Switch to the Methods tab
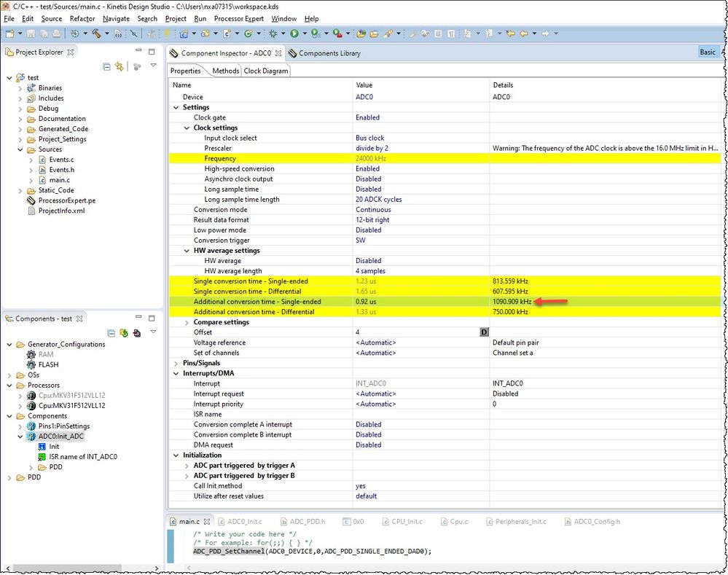728x575 pixels. coord(226,71)
